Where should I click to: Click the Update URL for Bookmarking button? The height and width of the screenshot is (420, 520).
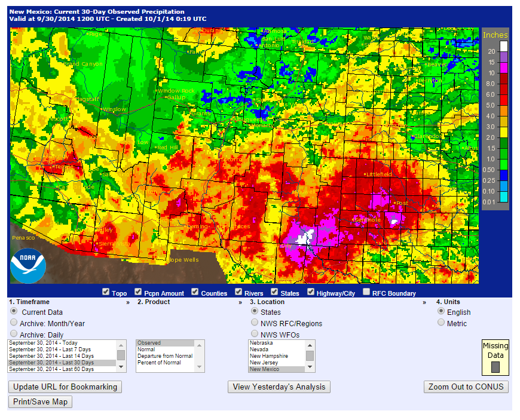tap(65, 387)
